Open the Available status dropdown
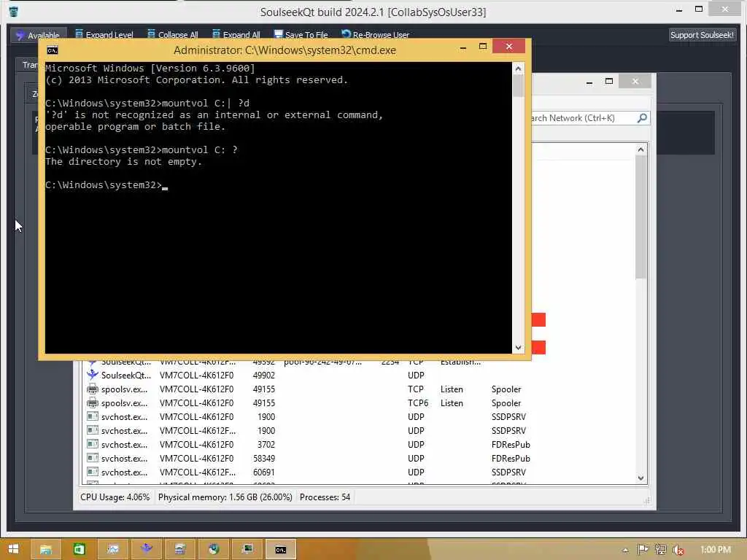 [x=38, y=35]
